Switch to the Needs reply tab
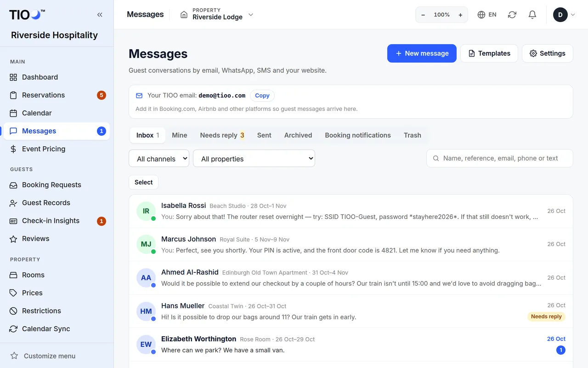This screenshot has height=368, width=588. point(222,135)
